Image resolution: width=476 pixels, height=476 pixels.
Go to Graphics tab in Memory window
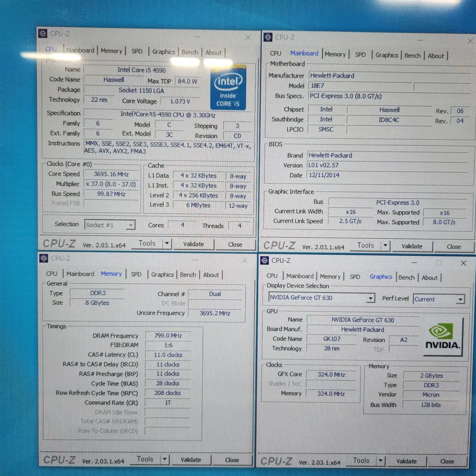[162, 274]
